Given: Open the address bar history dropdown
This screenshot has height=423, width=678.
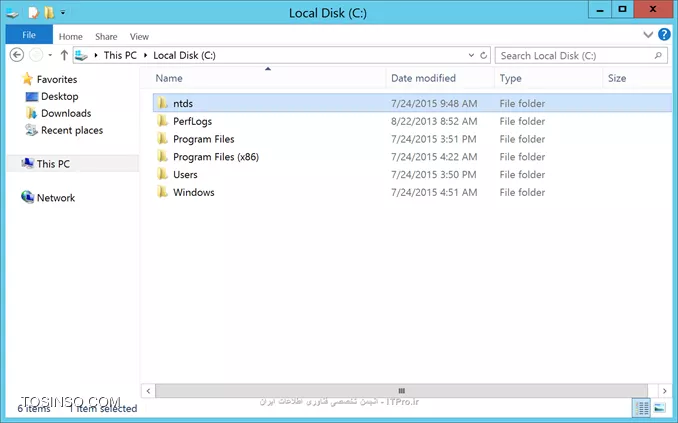Looking at the screenshot, I should (x=471, y=55).
